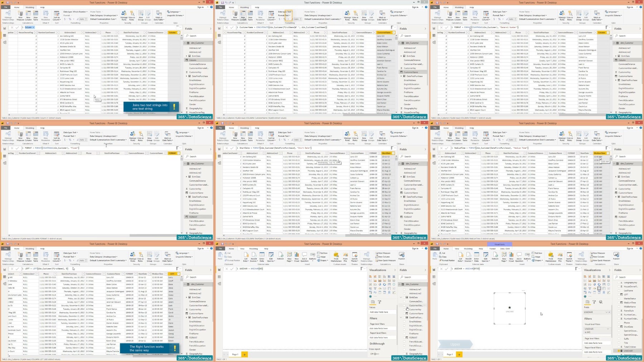Check AddressLine1 field in bottom-middle window
The image size is (644, 362).
click(404, 289)
